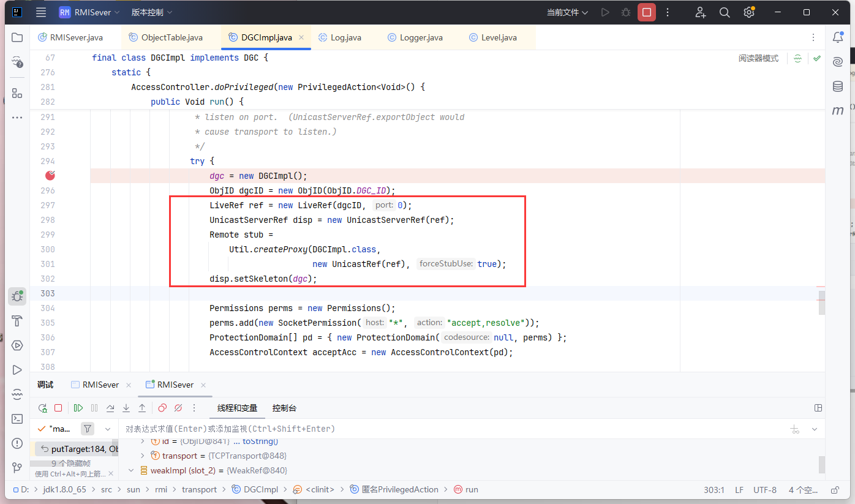Screen dimensions: 855x504
Task: Open the Database tool window icon
Action: point(837,86)
